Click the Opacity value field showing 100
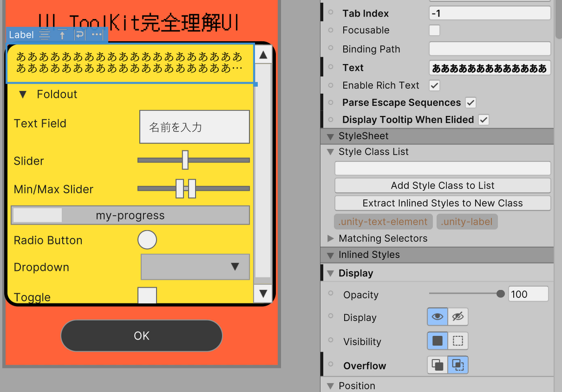Viewport: 562px width, 392px height. click(x=528, y=294)
